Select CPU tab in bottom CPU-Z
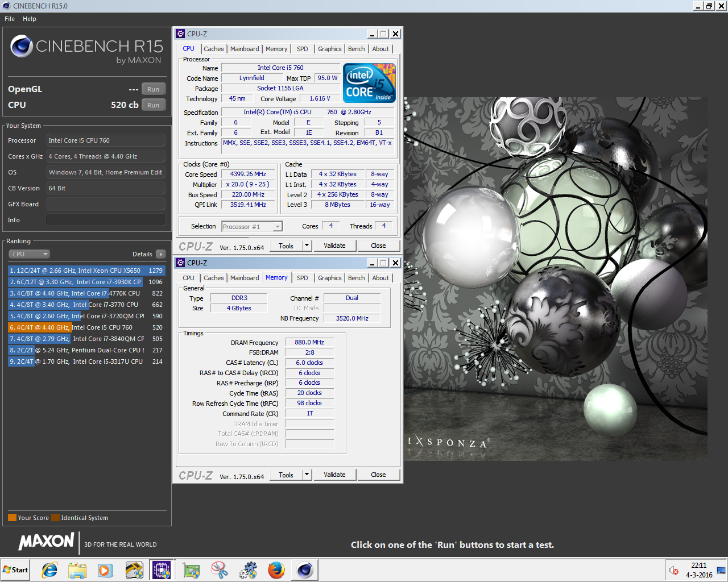 click(189, 278)
